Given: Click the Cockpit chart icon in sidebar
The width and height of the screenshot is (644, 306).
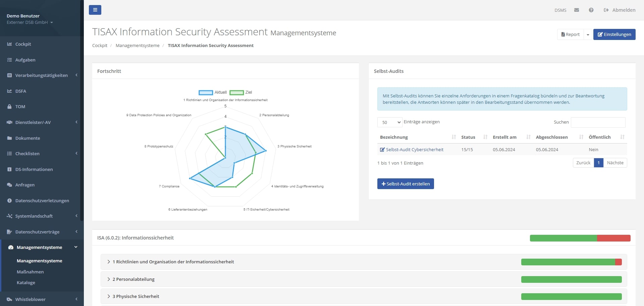Looking at the screenshot, I should coord(9,44).
